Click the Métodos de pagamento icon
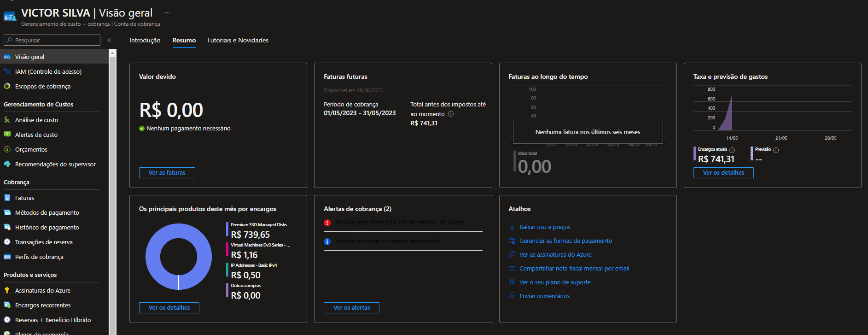 coord(7,212)
